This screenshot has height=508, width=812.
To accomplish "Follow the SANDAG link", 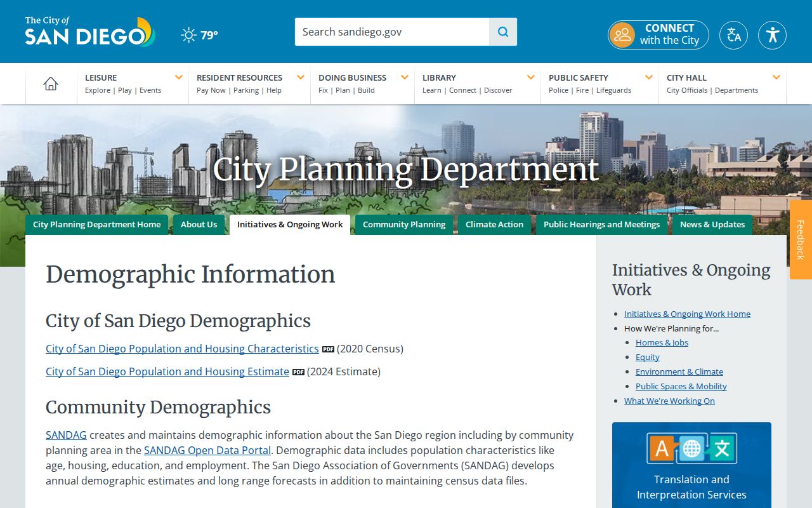I will (66, 435).
